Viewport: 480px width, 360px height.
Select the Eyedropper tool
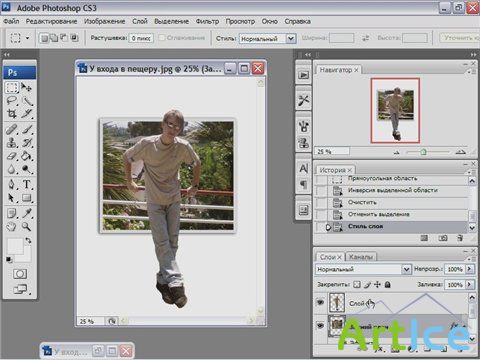27,213
